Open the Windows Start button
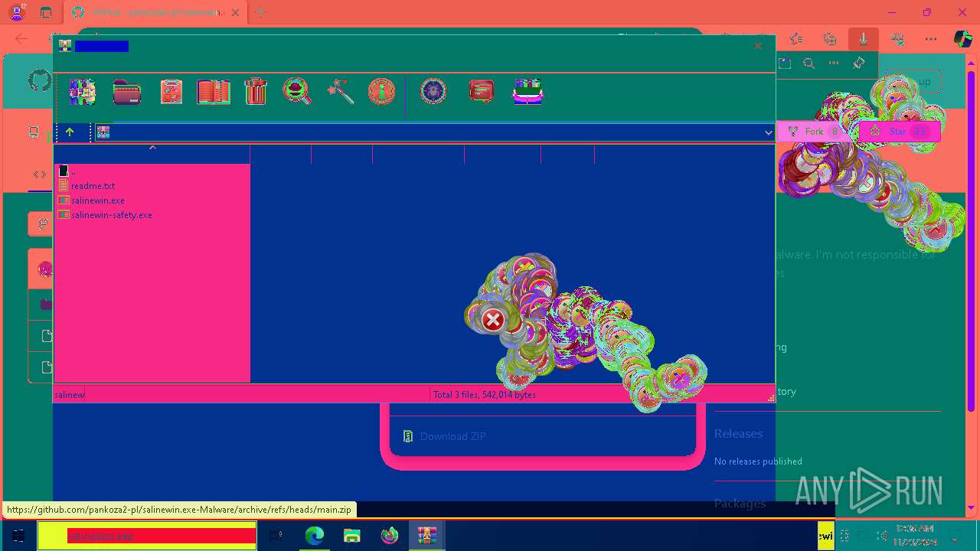980x551 pixels. (18, 536)
